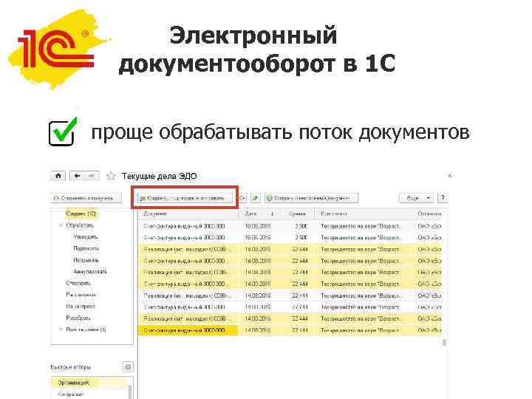
Task: Click Создать, подписать и отправить button
Action: pyautogui.click(x=185, y=198)
